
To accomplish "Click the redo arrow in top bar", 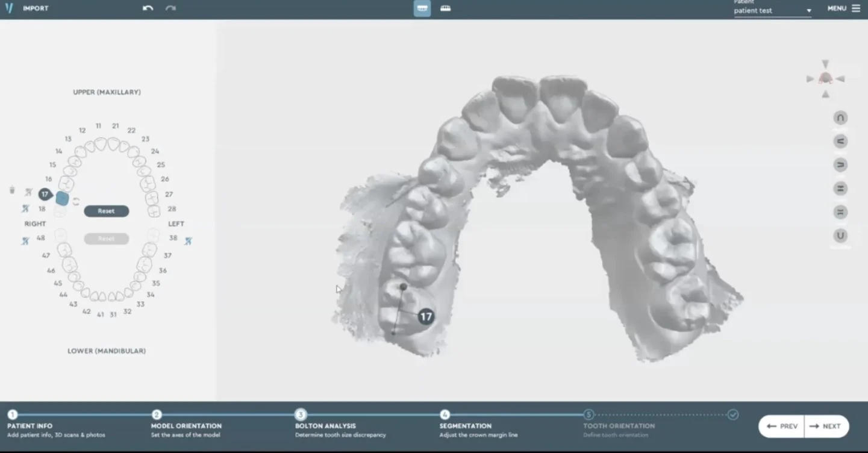I will 170,8.
